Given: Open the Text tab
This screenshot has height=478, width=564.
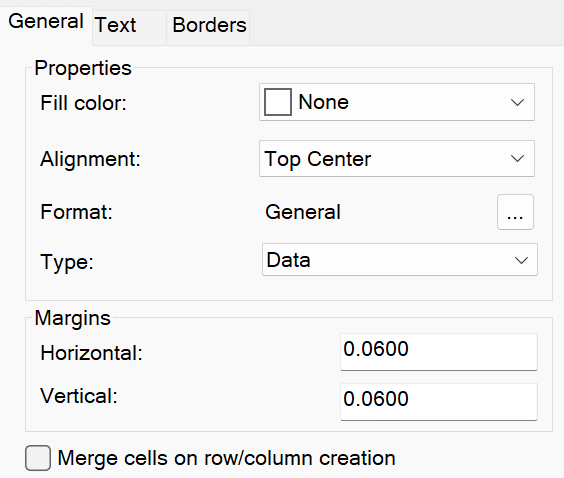Looking at the screenshot, I should (x=129, y=27).
